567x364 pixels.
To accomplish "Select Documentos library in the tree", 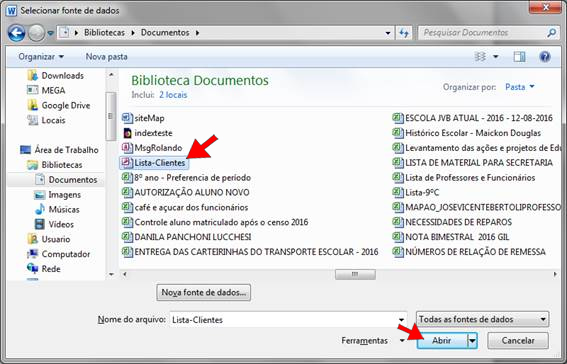I will pos(66,180).
